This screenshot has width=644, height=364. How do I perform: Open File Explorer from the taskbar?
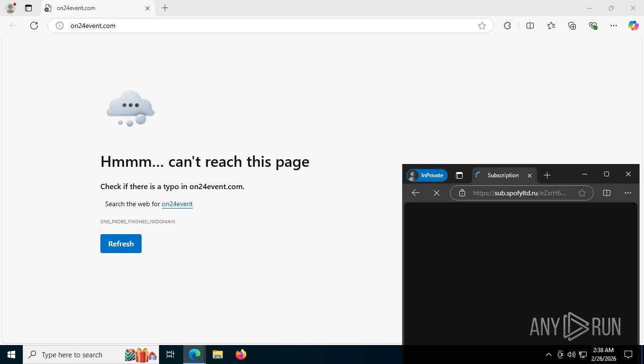click(217, 355)
